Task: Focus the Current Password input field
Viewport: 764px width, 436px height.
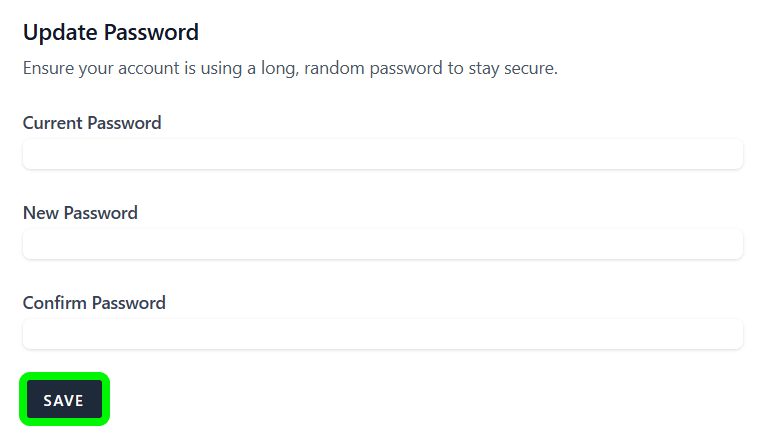Action: point(382,154)
